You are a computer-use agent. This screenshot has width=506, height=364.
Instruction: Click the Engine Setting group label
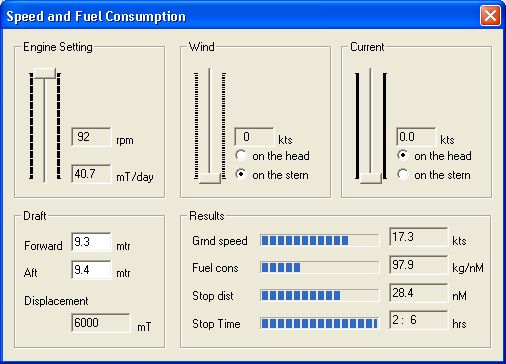58,47
